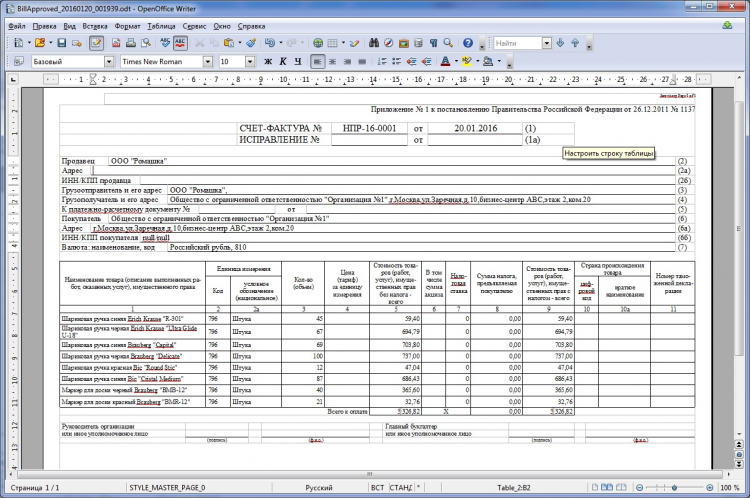
Task: Click the Clone Formatting paintbrush icon
Action: [x=252, y=44]
